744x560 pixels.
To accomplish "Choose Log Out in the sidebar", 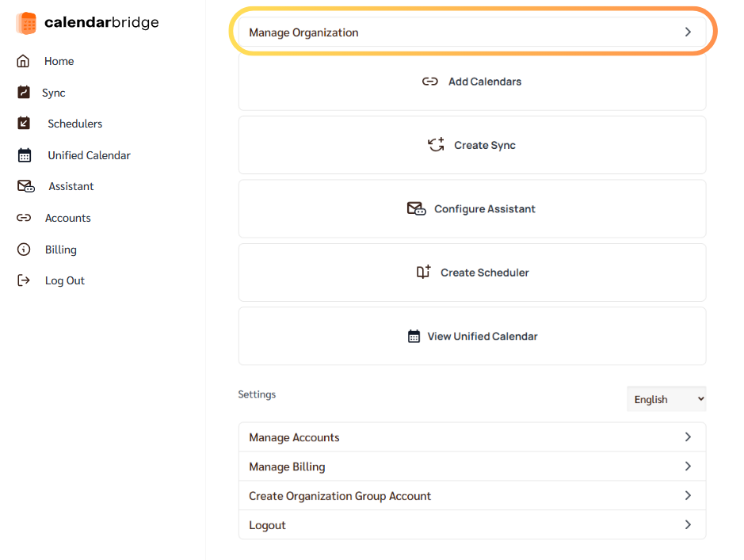I will tap(64, 280).
